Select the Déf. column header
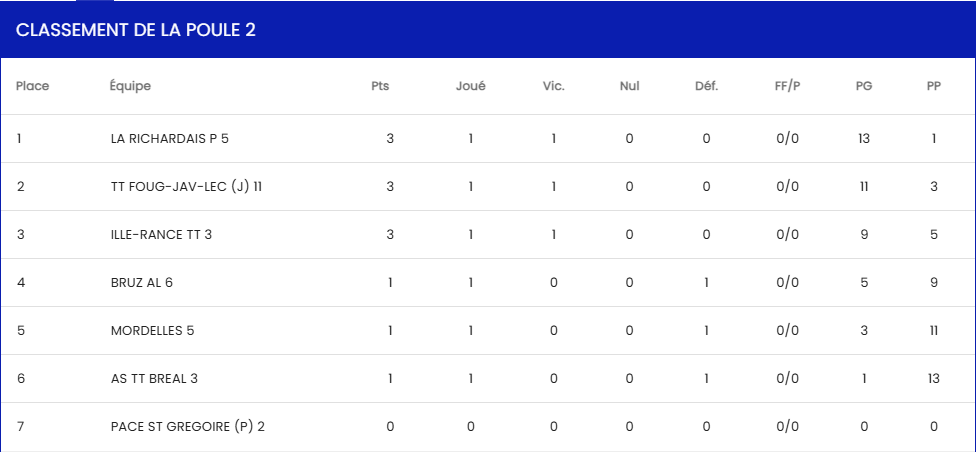Image resolution: width=977 pixels, height=452 pixels. point(707,87)
